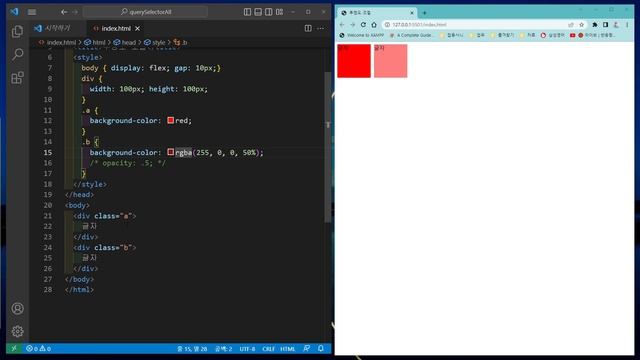Go forward in Chrome browser

(x=352, y=25)
